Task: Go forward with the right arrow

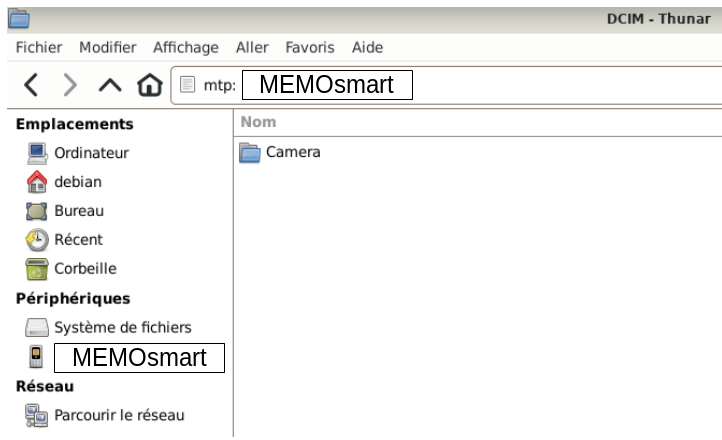Action: click(x=70, y=85)
